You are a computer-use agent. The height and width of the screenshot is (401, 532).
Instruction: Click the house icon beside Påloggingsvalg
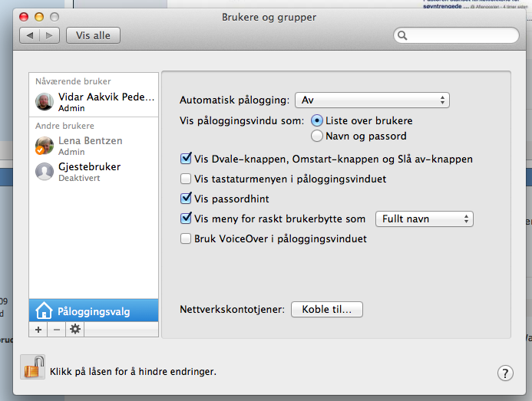click(44, 311)
